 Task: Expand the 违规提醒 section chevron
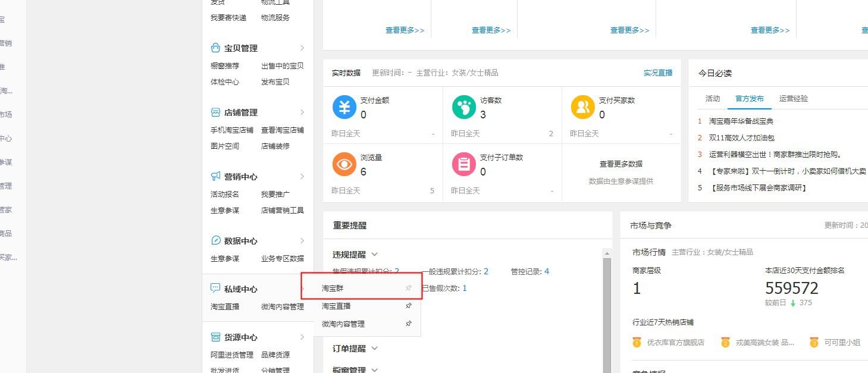pos(374,255)
